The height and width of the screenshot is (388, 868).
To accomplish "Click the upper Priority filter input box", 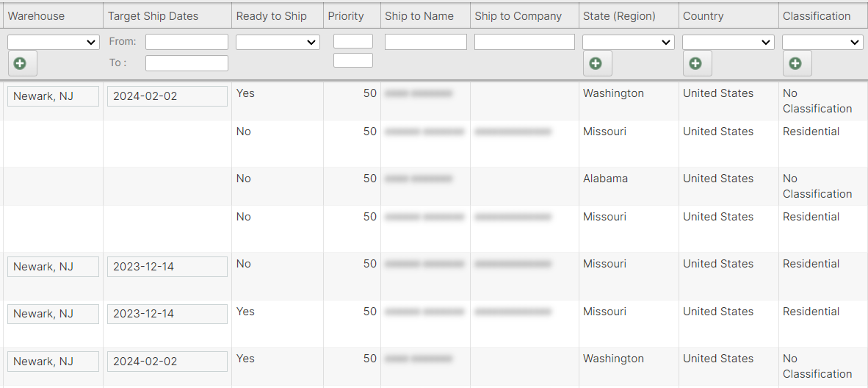I will tap(353, 41).
